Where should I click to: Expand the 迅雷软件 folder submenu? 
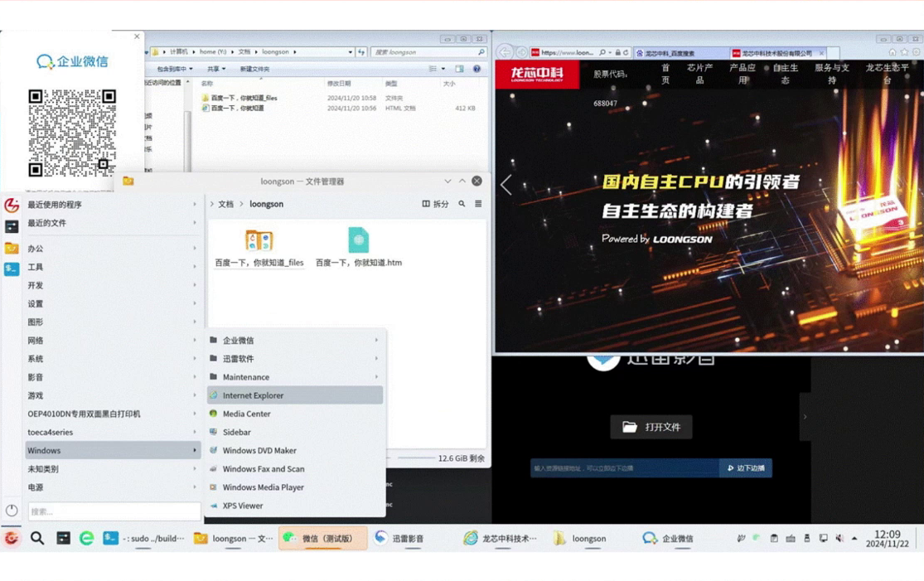295,358
